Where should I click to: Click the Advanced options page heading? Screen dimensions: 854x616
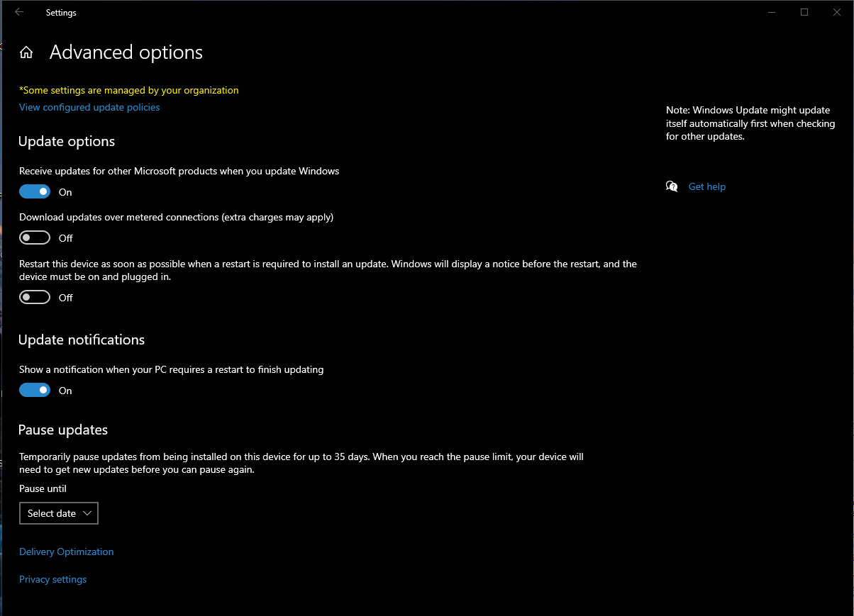pos(126,52)
